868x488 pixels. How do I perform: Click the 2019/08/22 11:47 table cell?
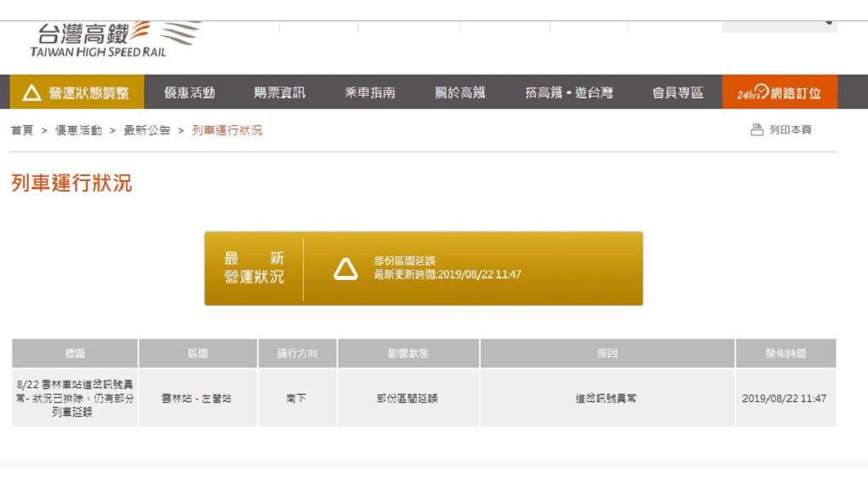(785, 399)
